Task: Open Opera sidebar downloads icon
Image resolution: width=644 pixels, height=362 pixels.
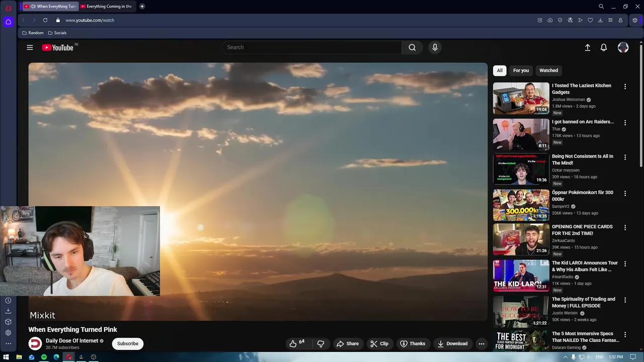Action: (8, 311)
